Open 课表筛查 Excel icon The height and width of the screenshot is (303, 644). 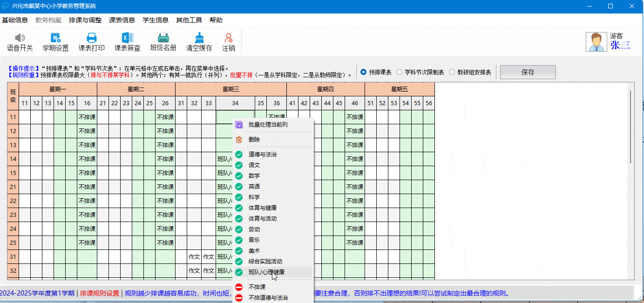(x=127, y=38)
